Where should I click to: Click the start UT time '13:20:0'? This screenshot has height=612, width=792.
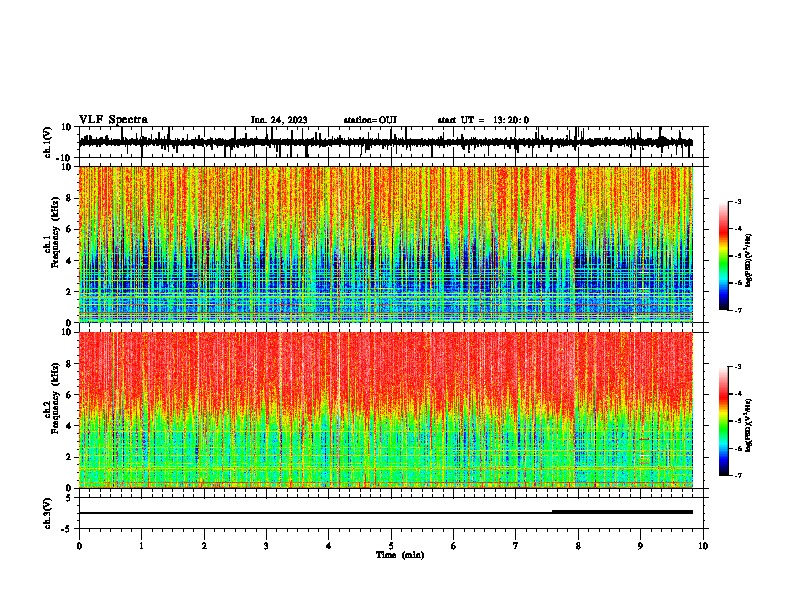click(x=511, y=120)
